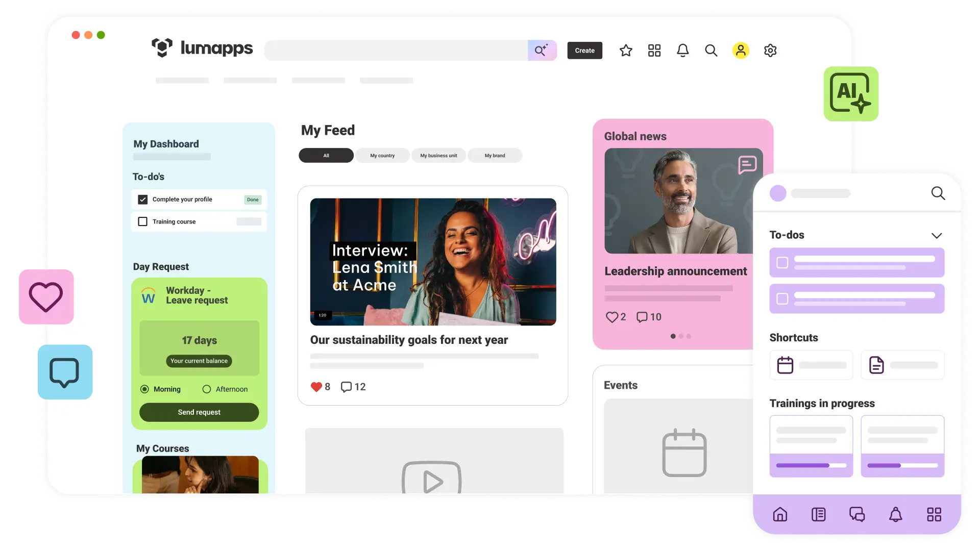980x551 pixels.
Task: Tap bell icon in mobile bottom bar
Action: pyautogui.click(x=896, y=514)
